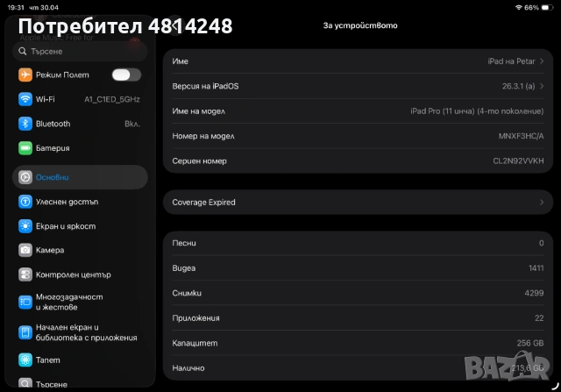Viewport: 561px width, 392px height.
Task: Tap the Серийен номер label
Action: pyautogui.click(x=199, y=161)
